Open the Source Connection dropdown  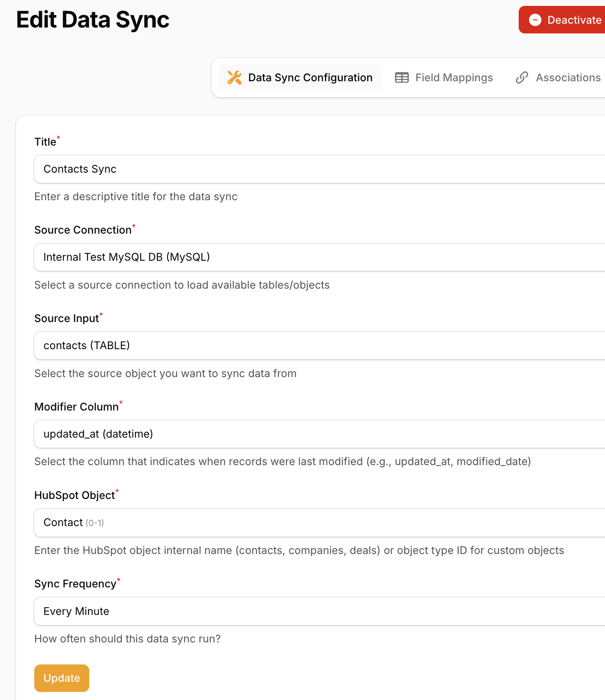click(319, 257)
